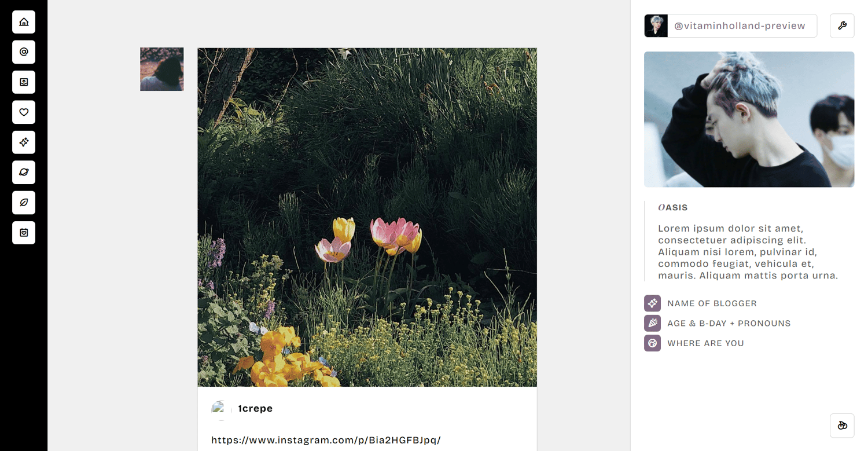Click the purple sparkle icon beside Name of Blogger
The image size is (868, 451).
tap(652, 303)
